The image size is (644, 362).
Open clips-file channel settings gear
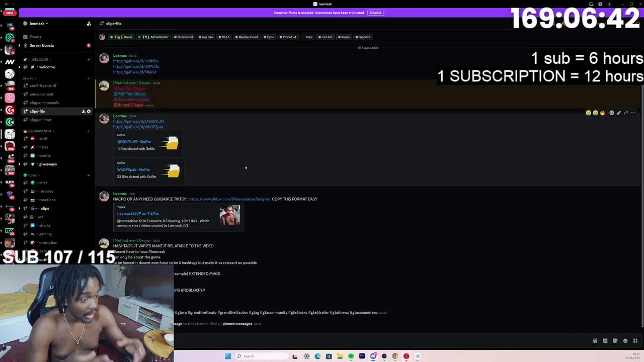tap(89, 111)
